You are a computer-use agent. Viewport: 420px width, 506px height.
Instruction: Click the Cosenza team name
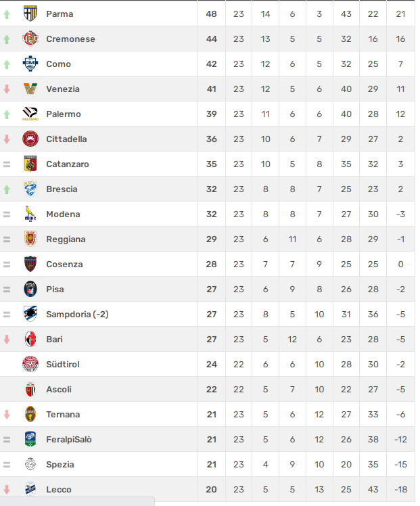tap(64, 264)
